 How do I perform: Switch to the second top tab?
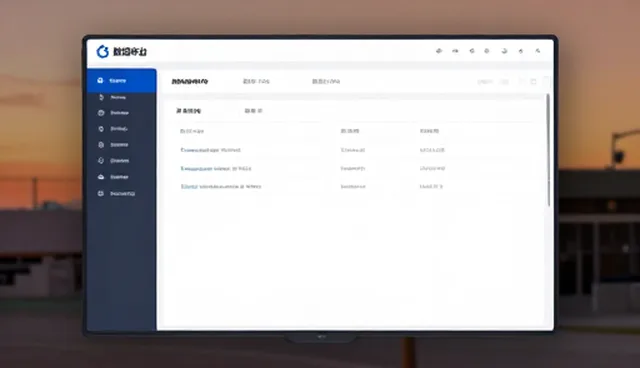[x=256, y=82]
